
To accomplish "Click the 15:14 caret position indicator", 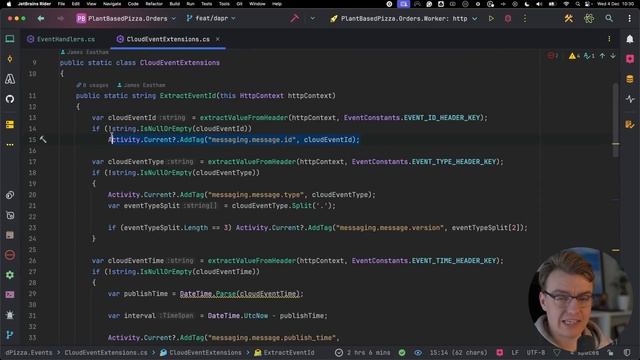I will (x=458, y=352).
